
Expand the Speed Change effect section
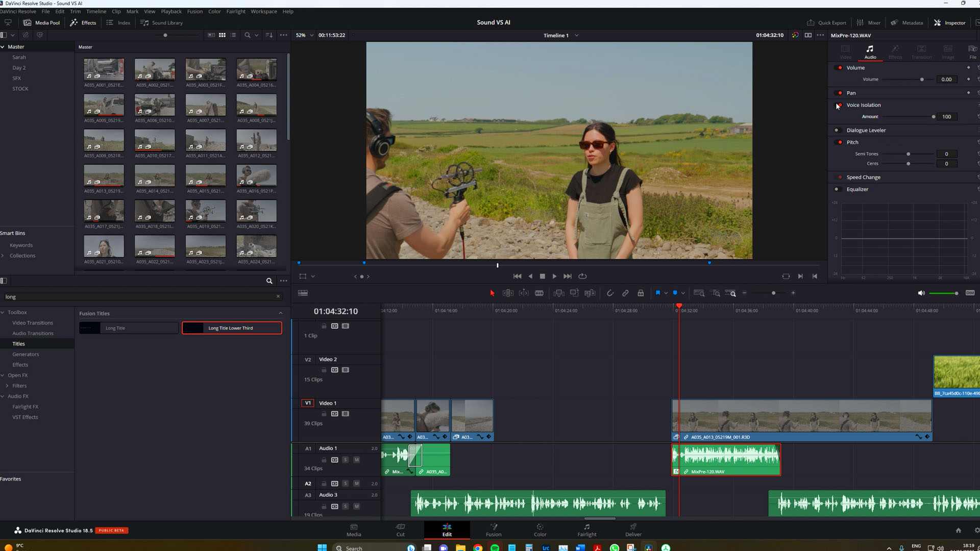coord(864,177)
